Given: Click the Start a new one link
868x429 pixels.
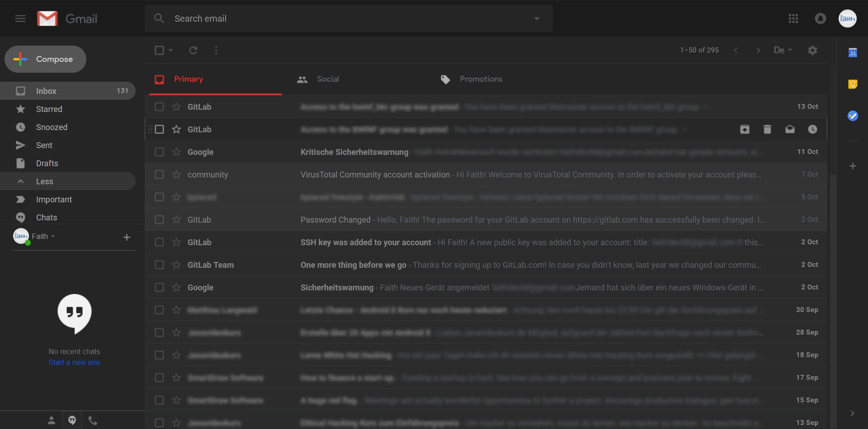Looking at the screenshot, I should tap(74, 362).
